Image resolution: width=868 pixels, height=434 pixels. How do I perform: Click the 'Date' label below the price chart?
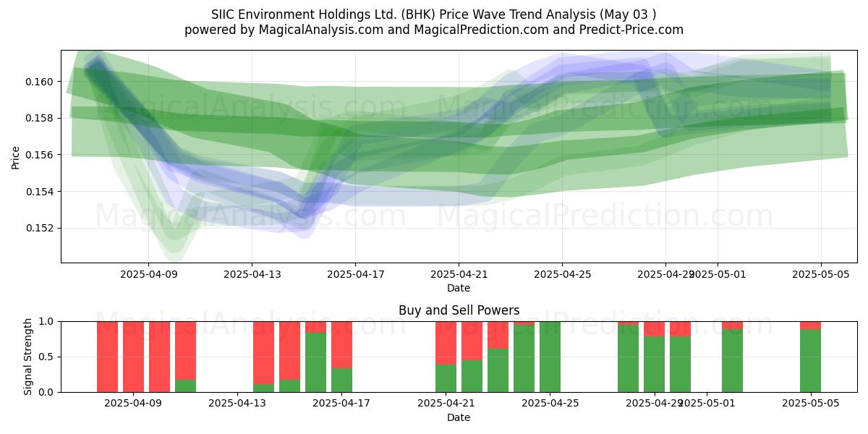(x=459, y=288)
